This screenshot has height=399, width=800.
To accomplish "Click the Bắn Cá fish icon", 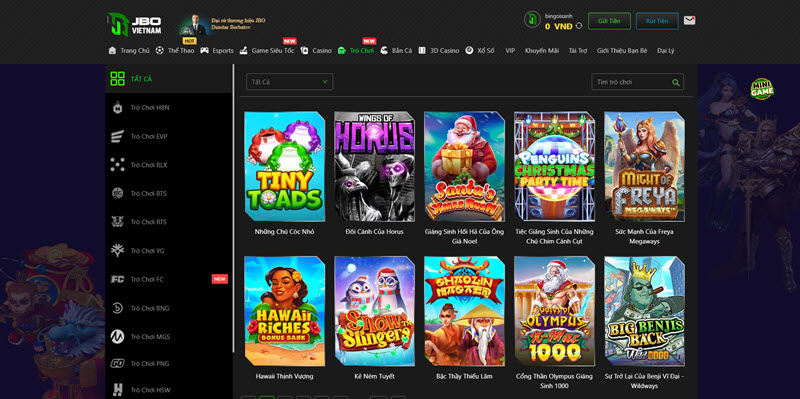I will pos(384,51).
